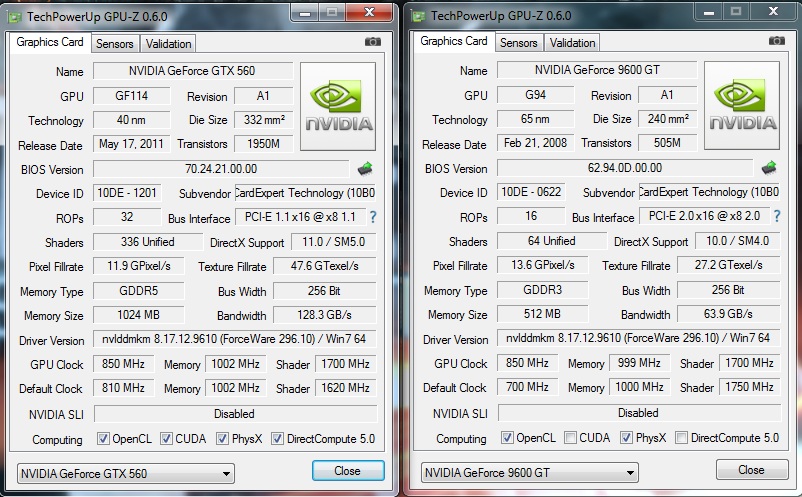Select Graphics Card tab in 9600 GT window

click(454, 41)
